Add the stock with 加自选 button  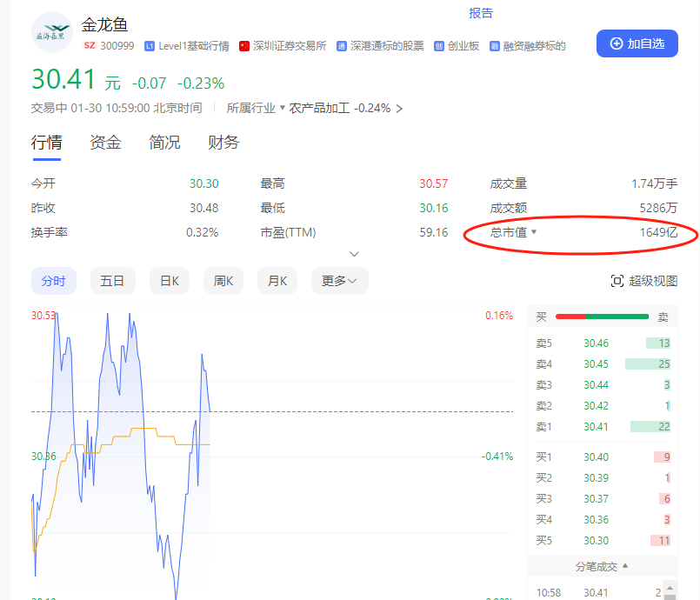click(x=637, y=43)
